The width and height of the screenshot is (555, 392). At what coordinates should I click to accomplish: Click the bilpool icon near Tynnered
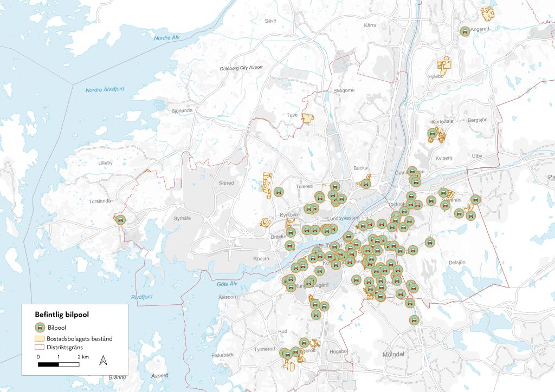pos(284,353)
